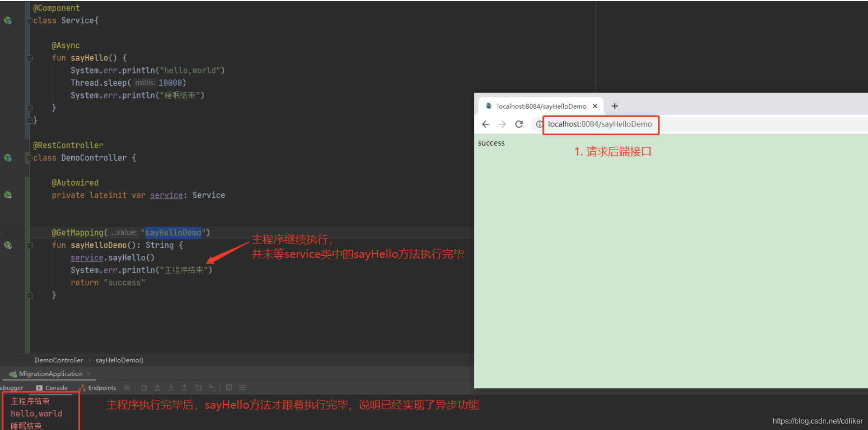Click the service variable in lateinit declaration
Image resolution: width=868 pixels, height=430 pixels.
point(166,195)
